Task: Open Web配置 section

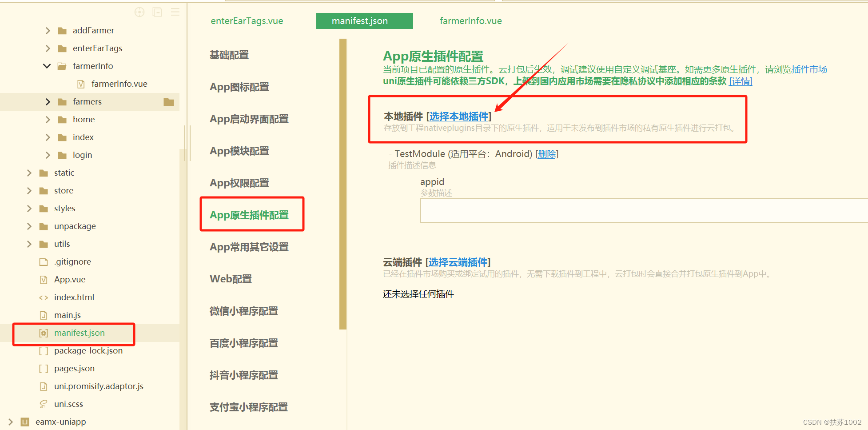Action: click(231, 279)
